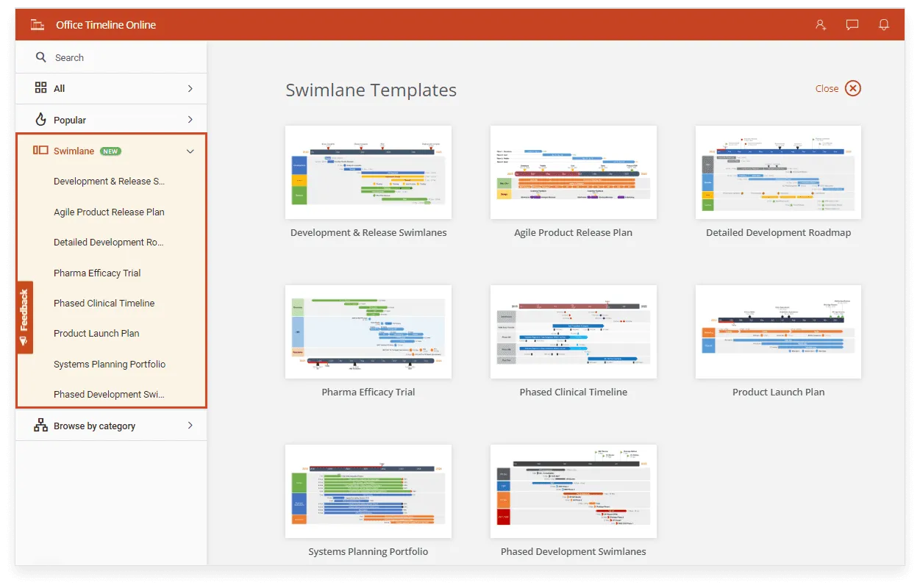This screenshot has height=588, width=920.
Task: Open Phased Clinical Timeline template thumbnail
Action: [x=573, y=331]
